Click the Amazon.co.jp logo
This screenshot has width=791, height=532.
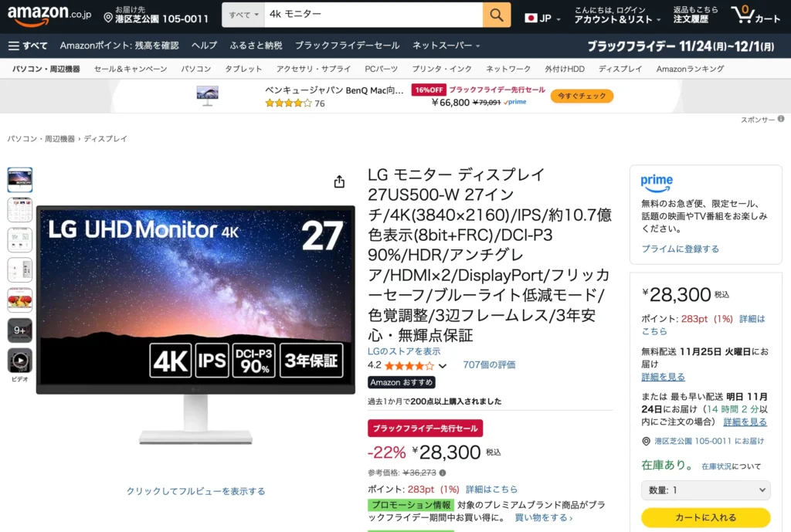click(x=49, y=15)
